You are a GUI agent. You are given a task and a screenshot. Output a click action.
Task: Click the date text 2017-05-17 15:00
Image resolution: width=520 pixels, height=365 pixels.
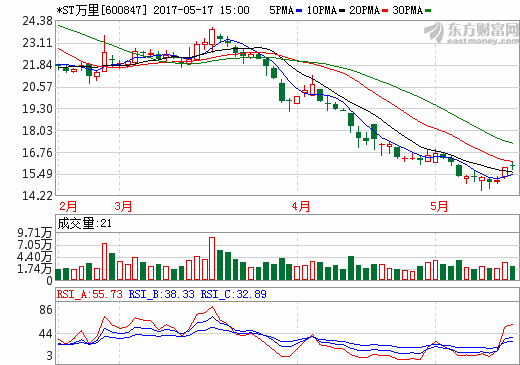pos(201,10)
